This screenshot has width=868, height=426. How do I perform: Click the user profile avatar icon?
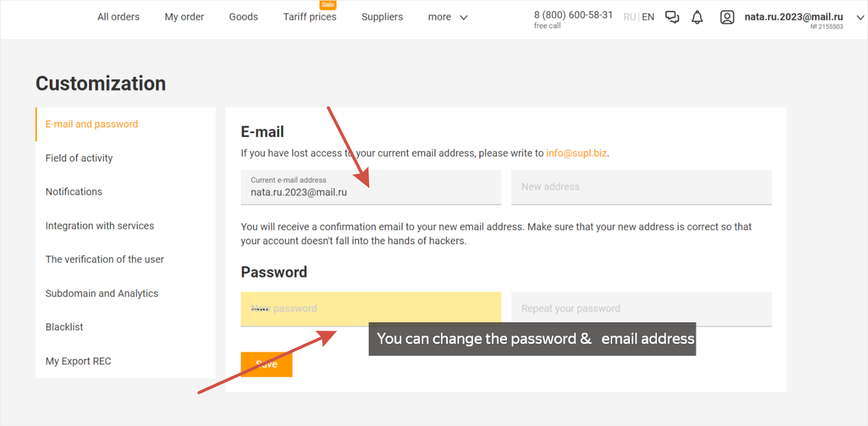(x=727, y=18)
